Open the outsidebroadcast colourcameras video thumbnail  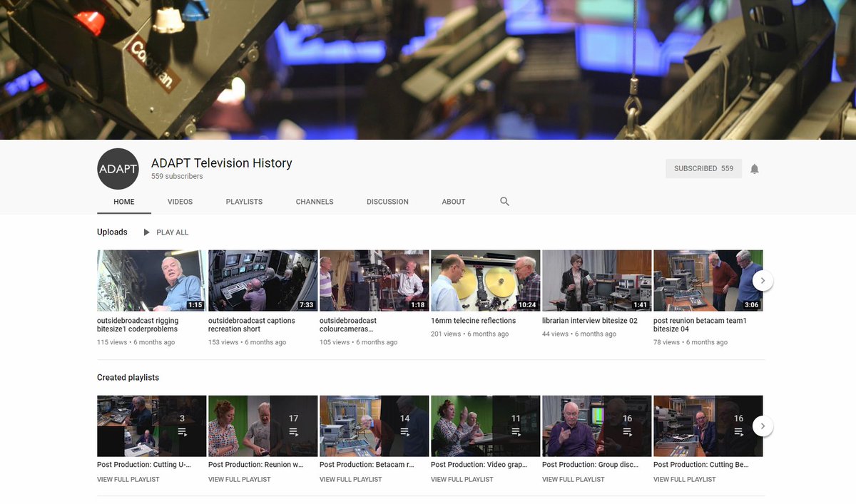(374, 281)
